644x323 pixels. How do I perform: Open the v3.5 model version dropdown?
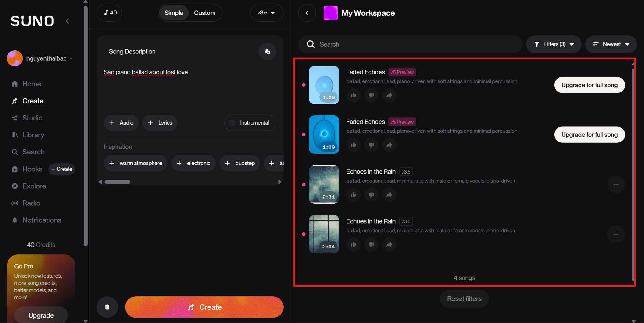tap(267, 13)
